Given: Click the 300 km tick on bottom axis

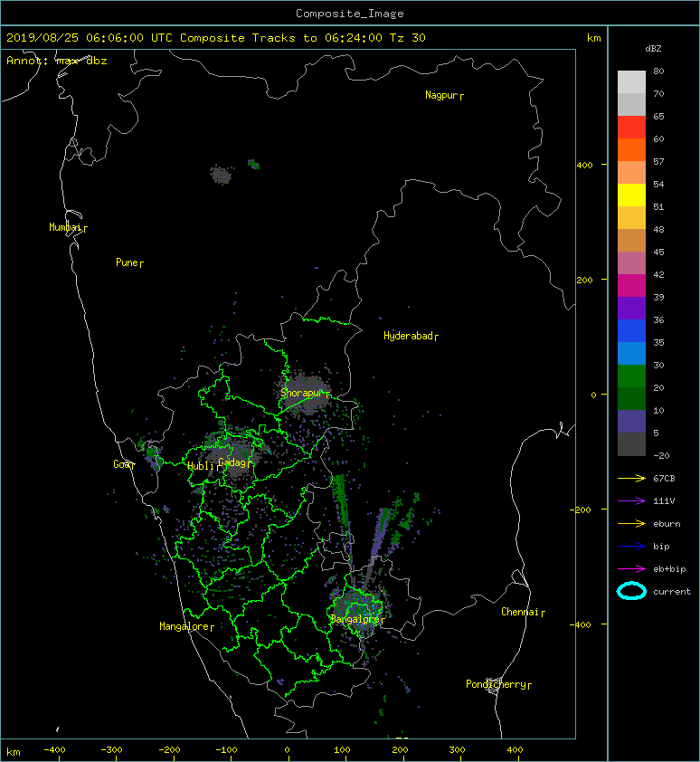Looking at the screenshot, I should pyautogui.click(x=457, y=750).
